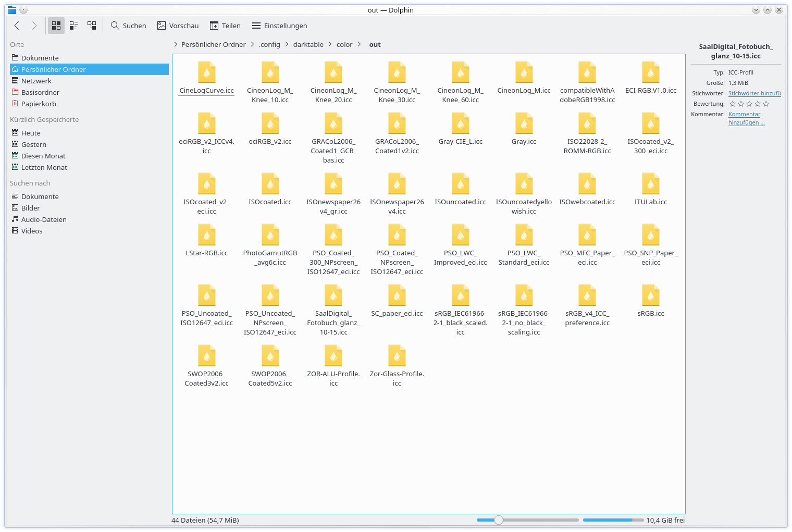Select sRGB.icc file icon
Screen dimensions: 792x532
[651, 295]
